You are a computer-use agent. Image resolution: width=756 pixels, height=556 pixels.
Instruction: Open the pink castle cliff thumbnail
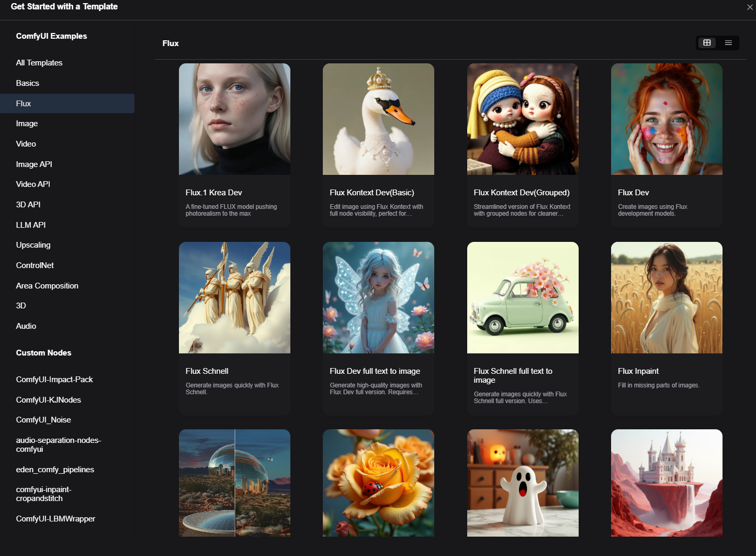[x=667, y=483]
